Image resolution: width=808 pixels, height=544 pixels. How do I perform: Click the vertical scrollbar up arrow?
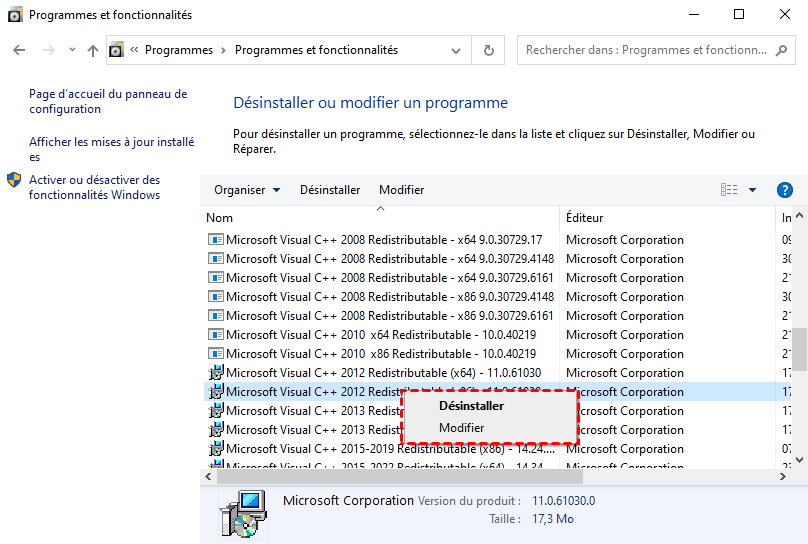click(x=799, y=216)
